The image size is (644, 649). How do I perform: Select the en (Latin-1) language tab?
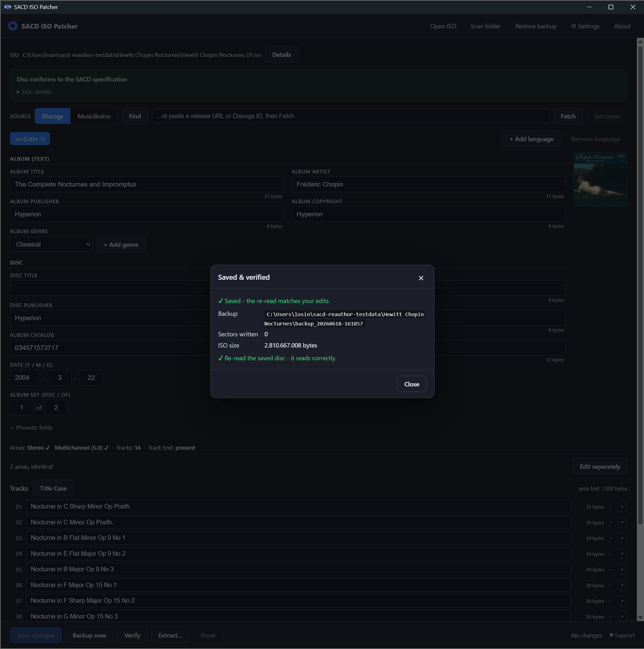(x=30, y=139)
